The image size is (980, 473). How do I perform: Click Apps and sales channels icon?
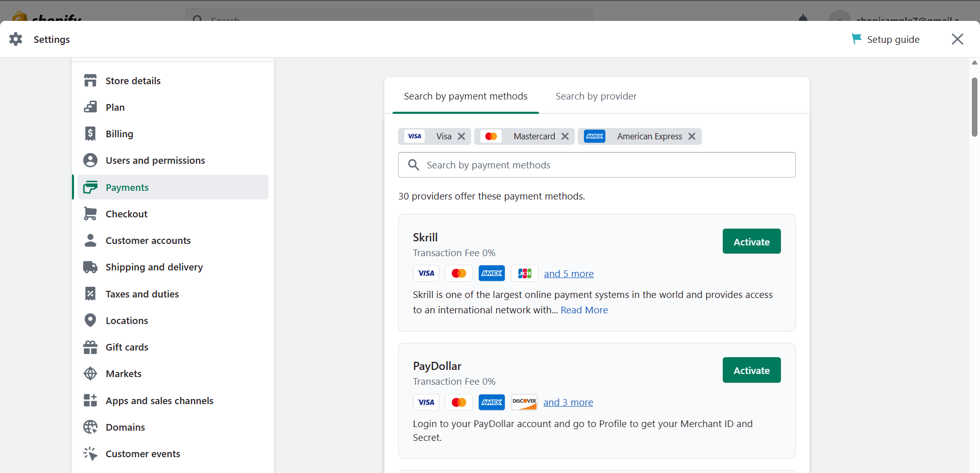pyautogui.click(x=90, y=401)
